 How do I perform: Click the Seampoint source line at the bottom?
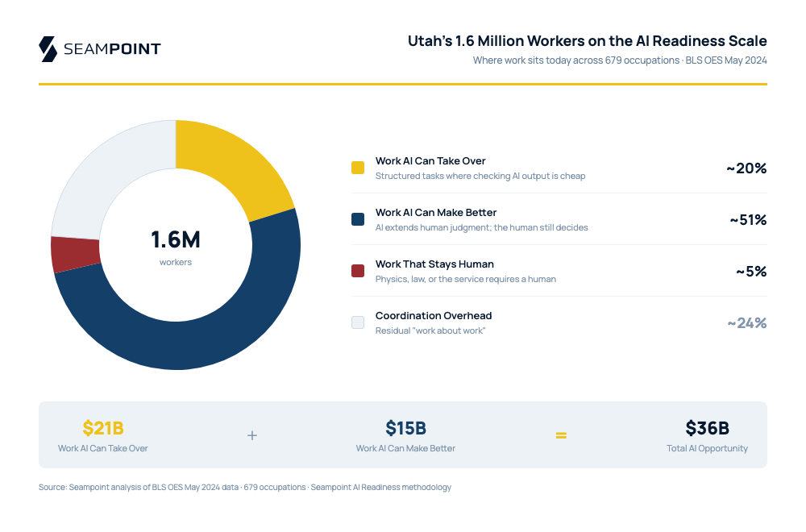245,487
